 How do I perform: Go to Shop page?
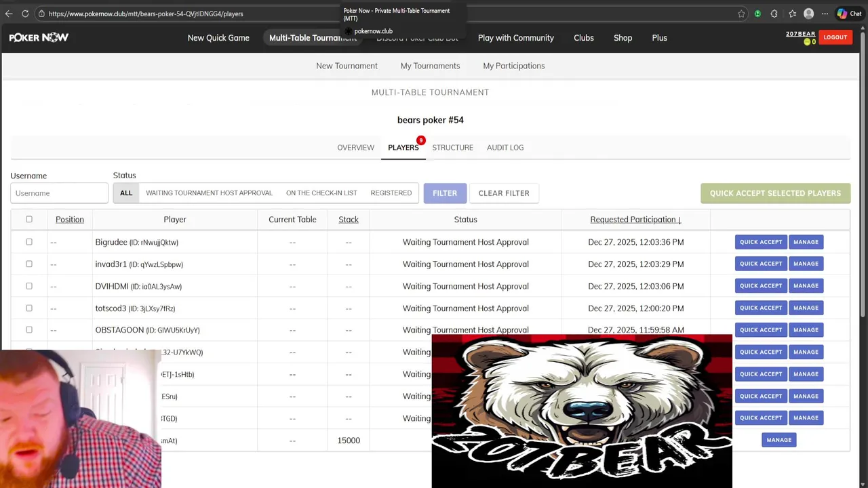tap(623, 38)
